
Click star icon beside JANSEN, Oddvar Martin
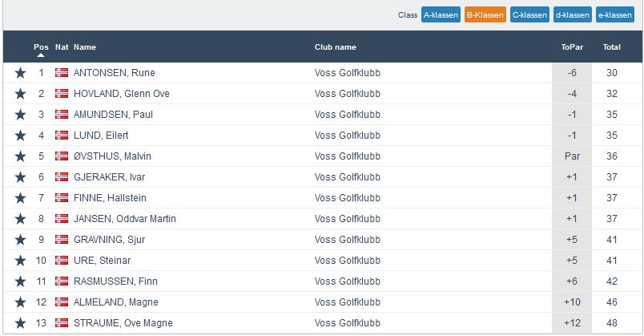[20, 219]
